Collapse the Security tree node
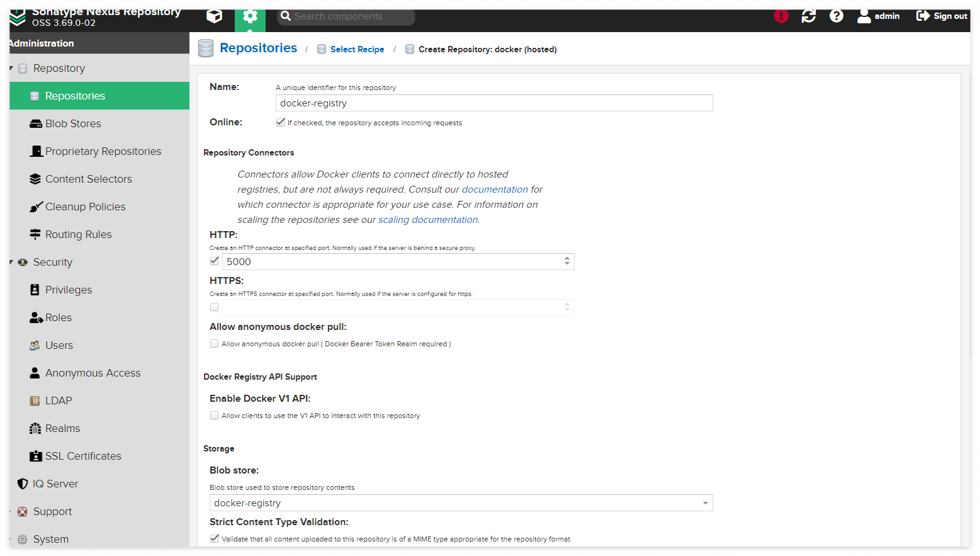980x556 pixels. 11,262
